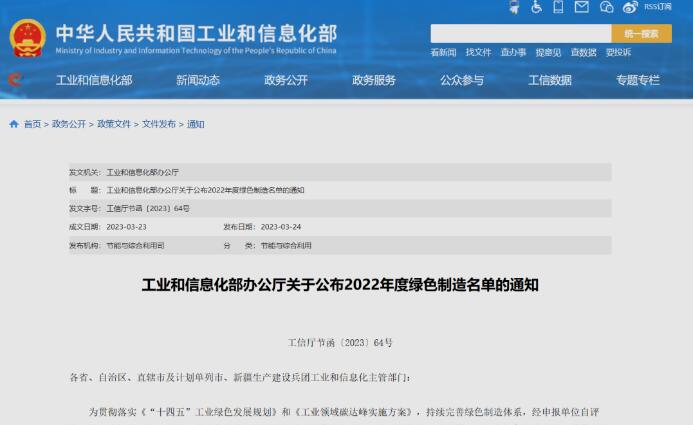Open the 新闻动态 navigation menu
This screenshot has height=425, width=693.
pyautogui.click(x=198, y=81)
